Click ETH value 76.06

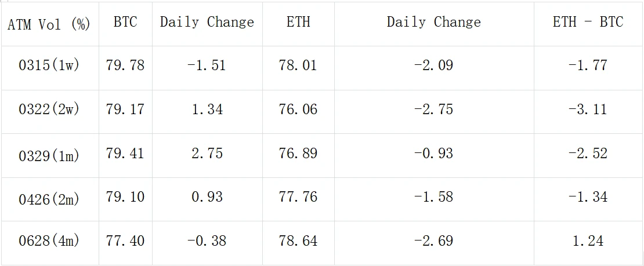pyautogui.click(x=298, y=109)
